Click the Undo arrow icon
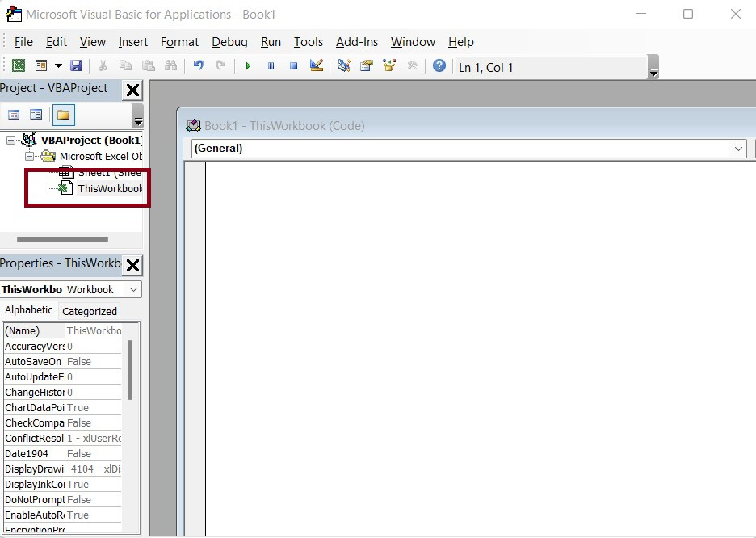This screenshot has width=756, height=538. pos(198,66)
